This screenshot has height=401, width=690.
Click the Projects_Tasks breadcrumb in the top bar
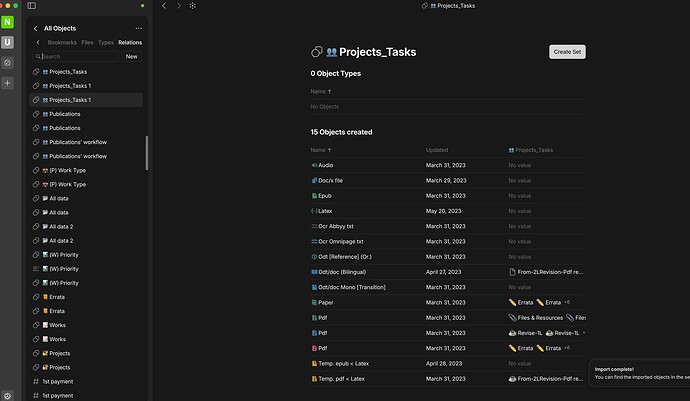pos(448,6)
